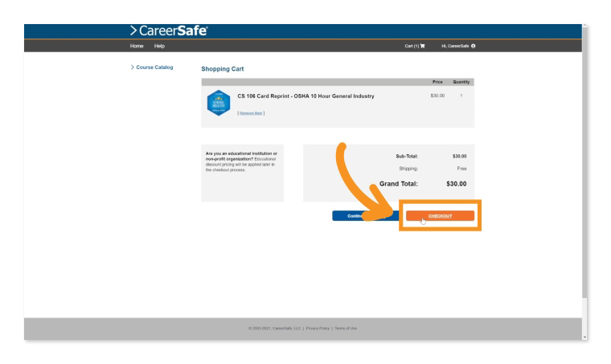
Task: Click the CareerSafe logo
Action: tap(169, 31)
